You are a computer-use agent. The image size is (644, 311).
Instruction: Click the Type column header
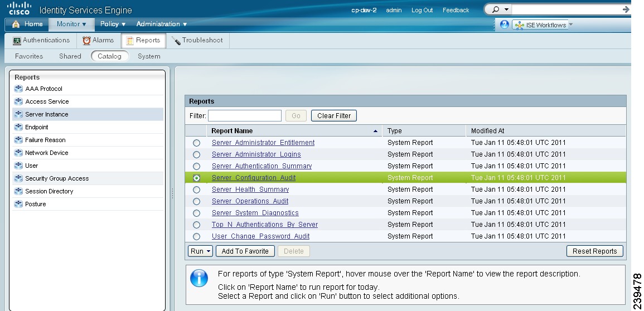(x=424, y=131)
